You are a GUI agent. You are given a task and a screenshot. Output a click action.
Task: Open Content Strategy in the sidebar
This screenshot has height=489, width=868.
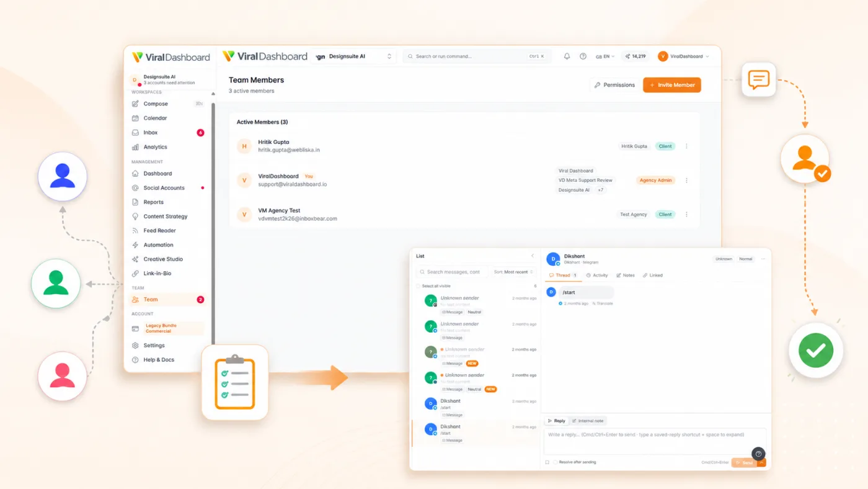point(168,217)
